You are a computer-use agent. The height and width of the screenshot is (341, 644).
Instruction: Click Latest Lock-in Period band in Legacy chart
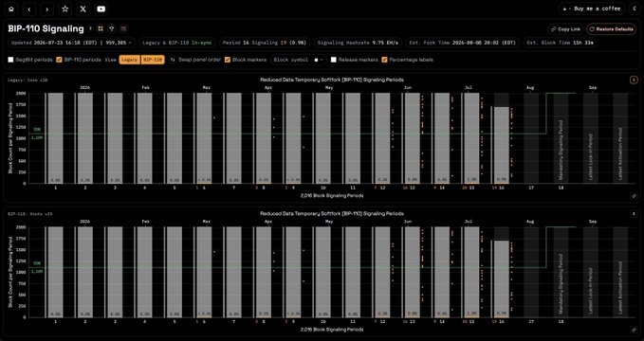591,138
